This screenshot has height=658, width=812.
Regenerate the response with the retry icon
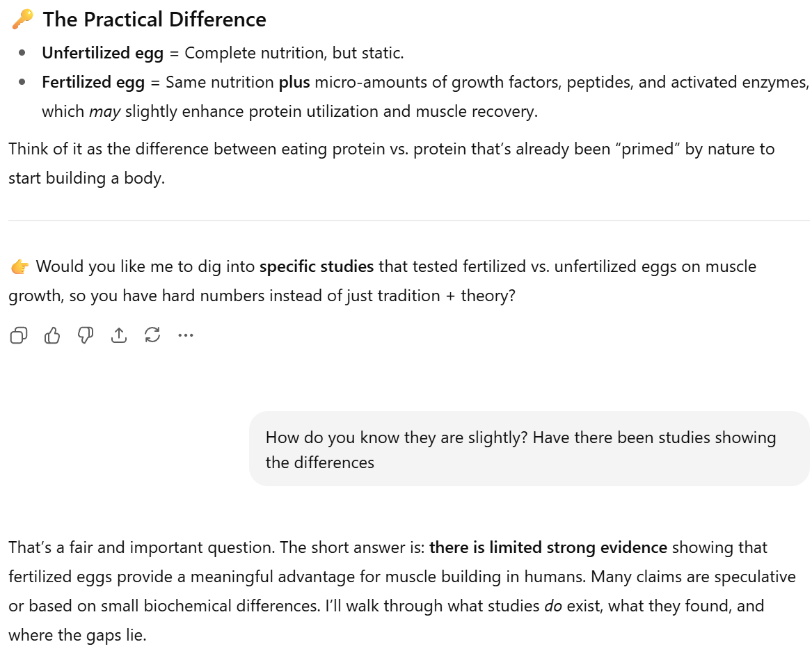click(152, 335)
